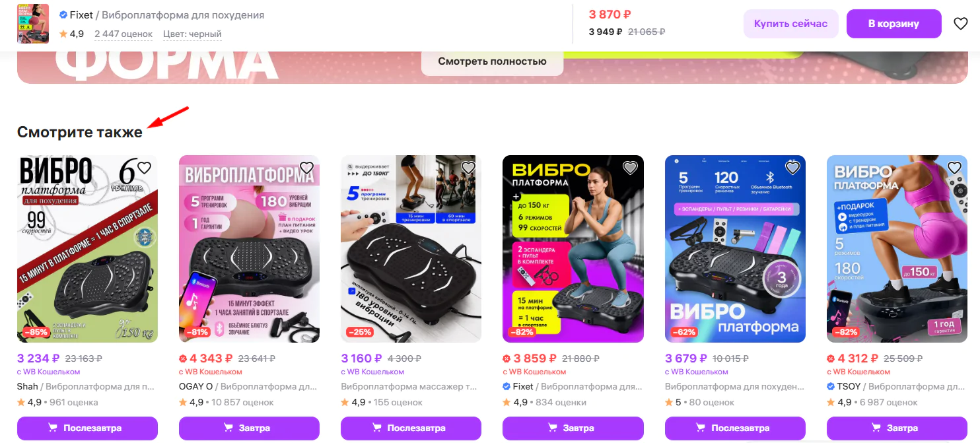Toggle favorite heart on TSOY product card

pyautogui.click(x=954, y=168)
